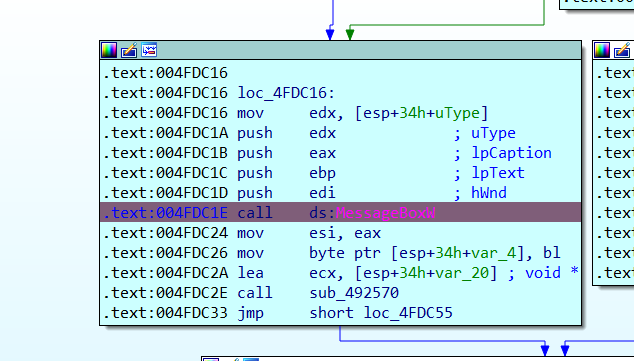This screenshot has height=361, width=634.
Task: Click the MessageBoxW import name
Action: click(x=385, y=213)
